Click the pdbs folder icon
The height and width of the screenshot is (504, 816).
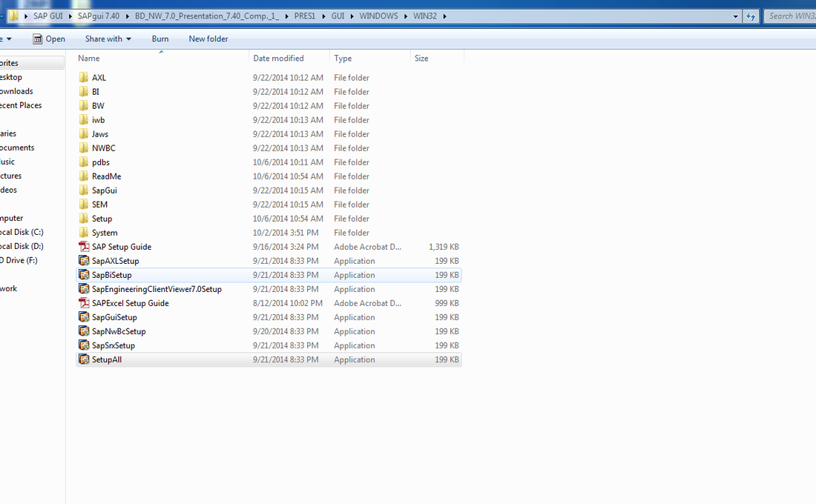[84, 162]
